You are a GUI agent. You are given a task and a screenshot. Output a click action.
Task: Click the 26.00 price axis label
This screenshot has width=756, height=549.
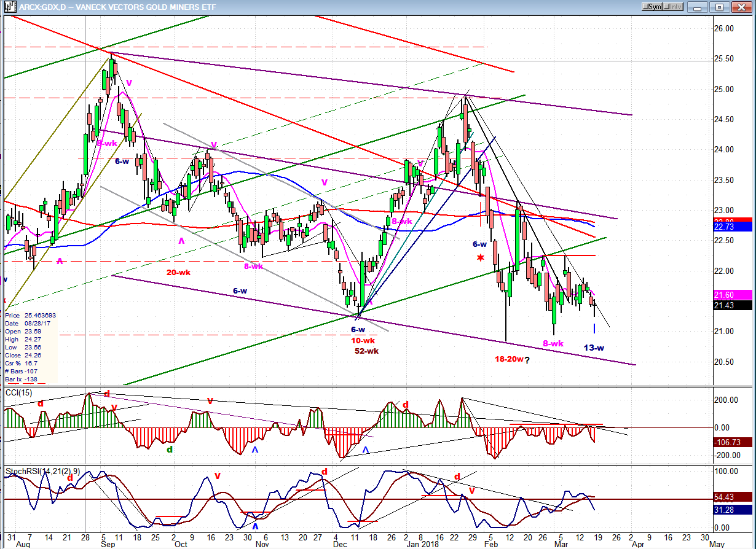[725, 28]
